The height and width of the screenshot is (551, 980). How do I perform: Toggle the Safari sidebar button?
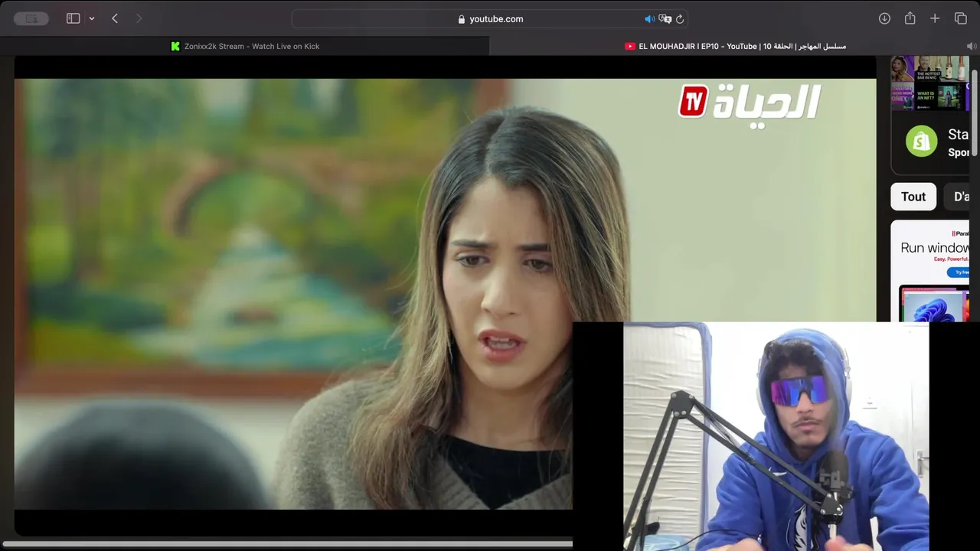(73, 18)
